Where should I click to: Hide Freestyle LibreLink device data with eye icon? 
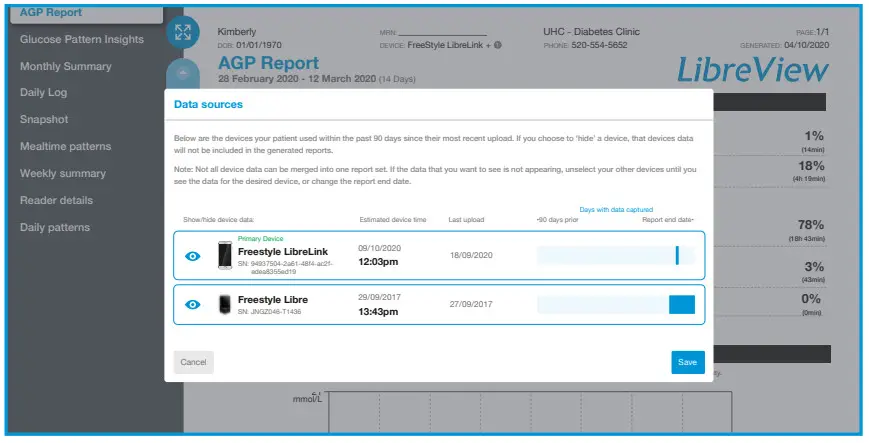pos(192,256)
